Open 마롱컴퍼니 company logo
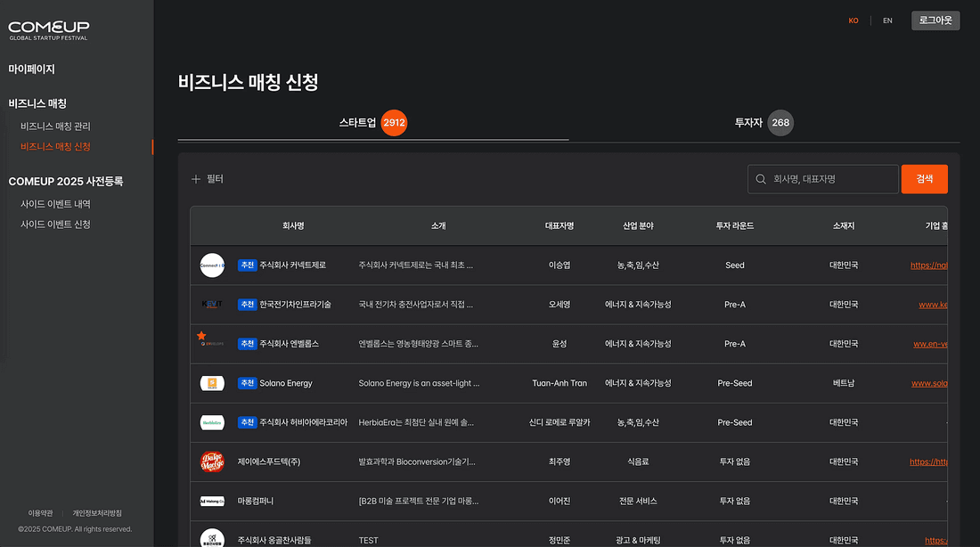The height and width of the screenshot is (547, 980). click(212, 502)
